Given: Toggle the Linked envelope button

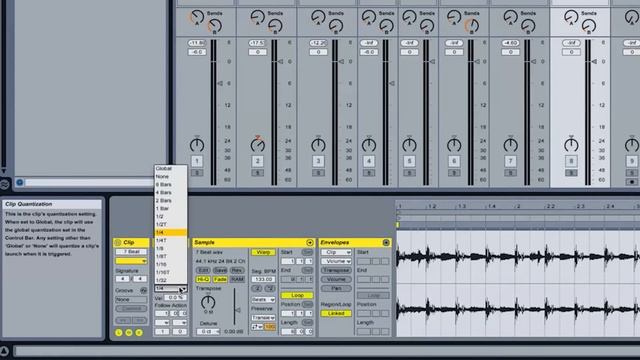Looking at the screenshot, I should coord(336,313).
